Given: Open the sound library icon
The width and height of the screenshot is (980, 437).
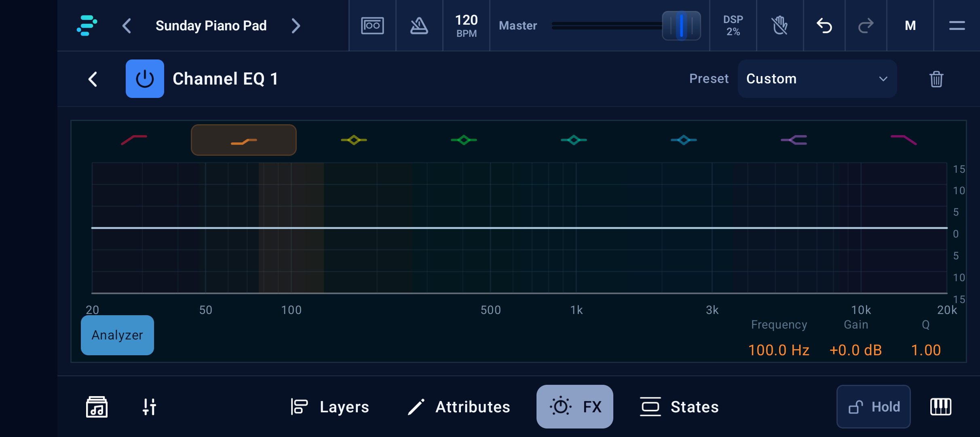Looking at the screenshot, I should pyautogui.click(x=97, y=407).
